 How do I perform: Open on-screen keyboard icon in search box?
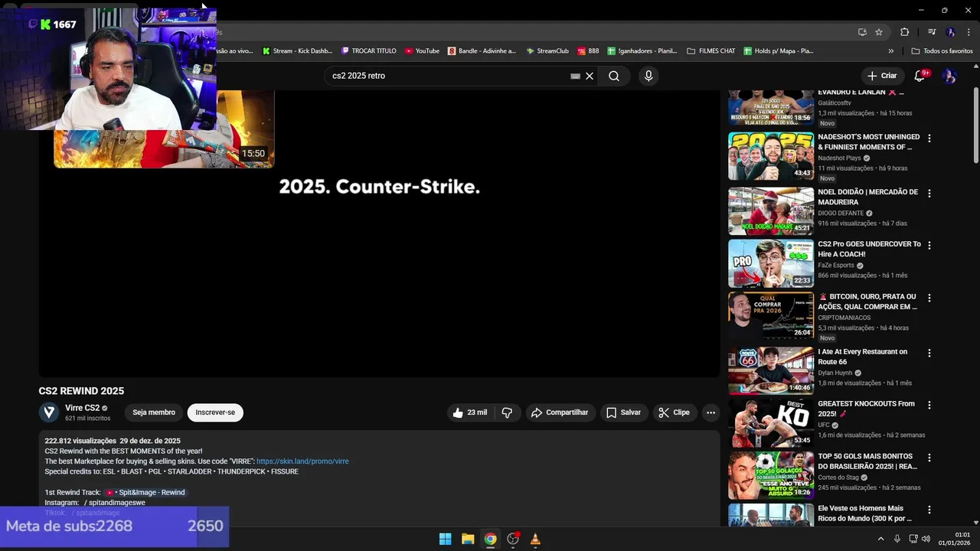click(575, 76)
